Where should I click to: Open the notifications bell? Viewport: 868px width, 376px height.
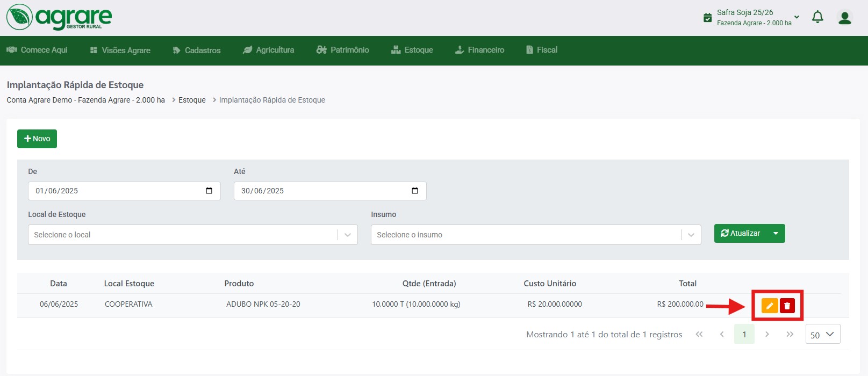pos(817,17)
